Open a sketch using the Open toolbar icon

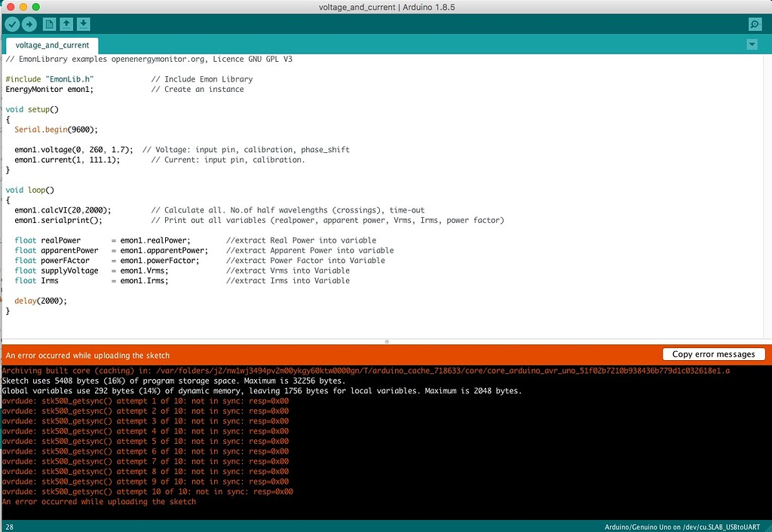[65, 23]
